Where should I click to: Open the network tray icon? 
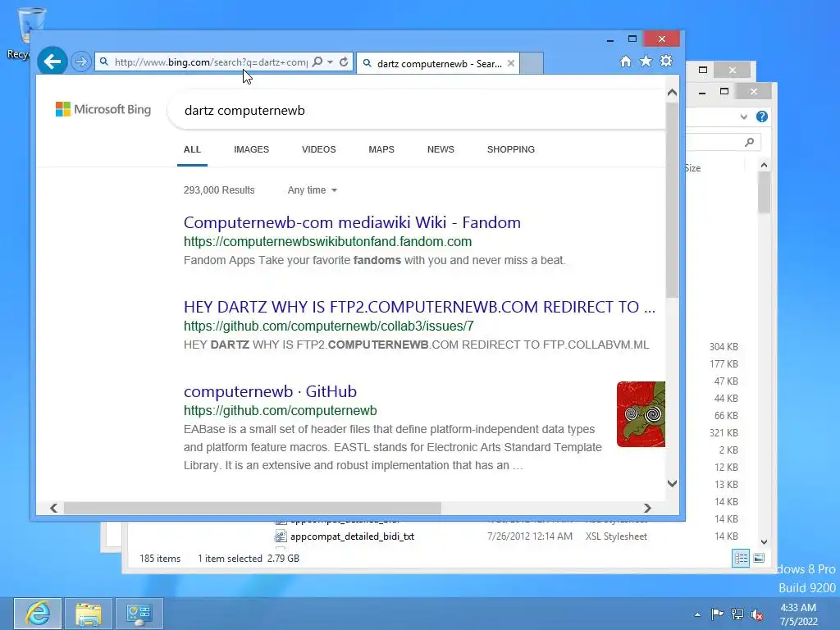click(x=737, y=614)
